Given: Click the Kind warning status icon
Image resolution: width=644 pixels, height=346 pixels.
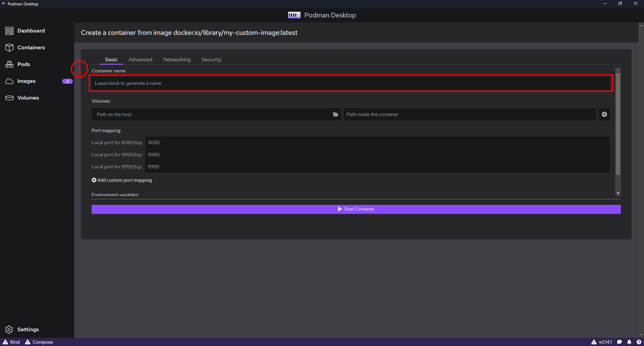Looking at the screenshot, I should [5, 342].
